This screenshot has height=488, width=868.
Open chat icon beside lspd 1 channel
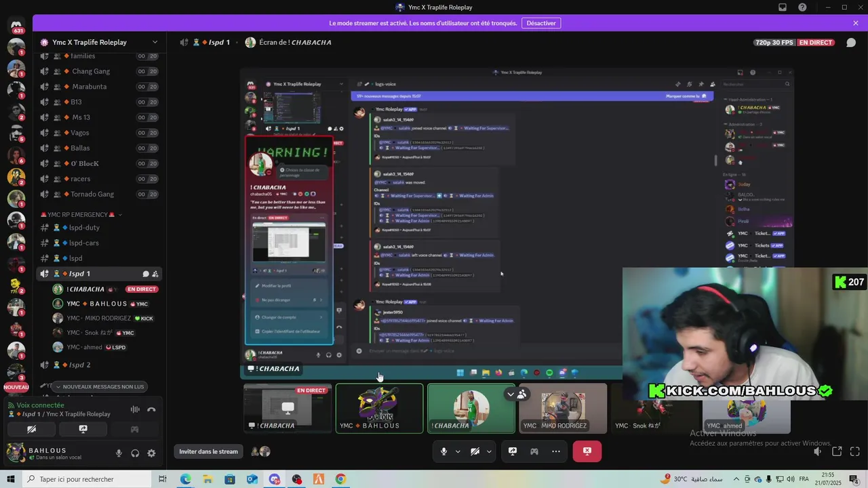point(145,274)
